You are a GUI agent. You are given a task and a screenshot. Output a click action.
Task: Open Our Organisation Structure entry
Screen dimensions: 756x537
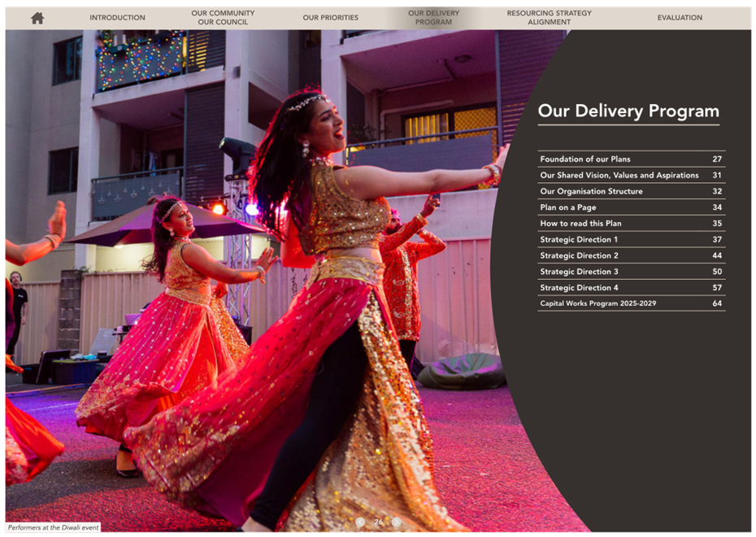point(631,191)
